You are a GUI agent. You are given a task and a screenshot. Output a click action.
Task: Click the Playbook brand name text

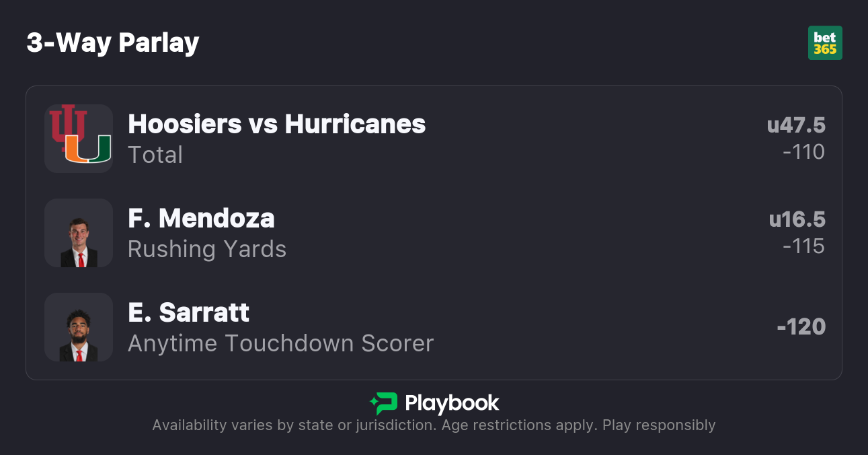coord(452,403)
